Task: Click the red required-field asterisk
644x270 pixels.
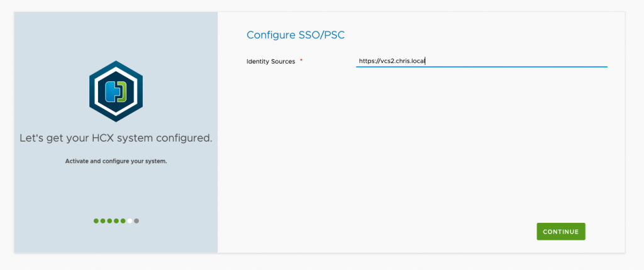Action: pos(301,61)
